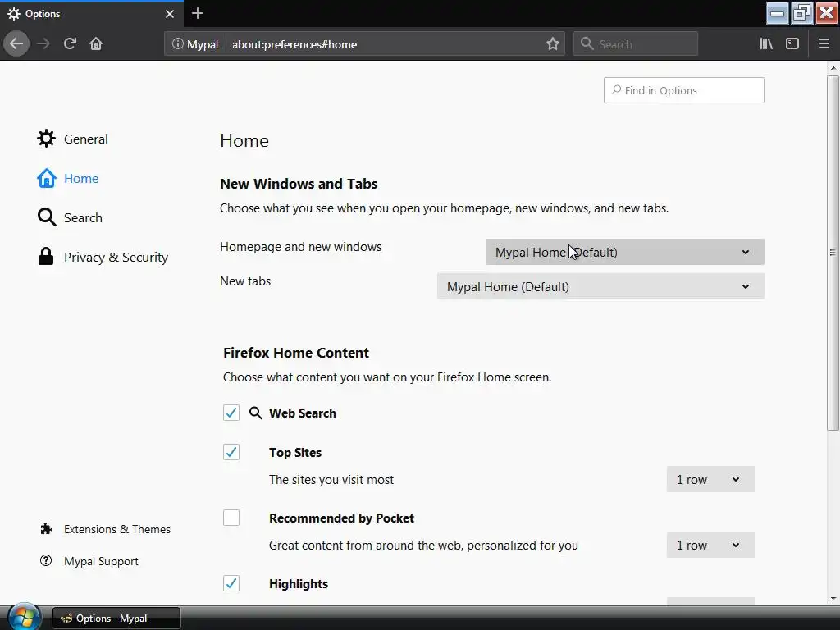Image resolution: width=840 pixels, height=630 pixels.
Task: Open the Recommended by Pocket rows dropdown
Action: [710, 546]
